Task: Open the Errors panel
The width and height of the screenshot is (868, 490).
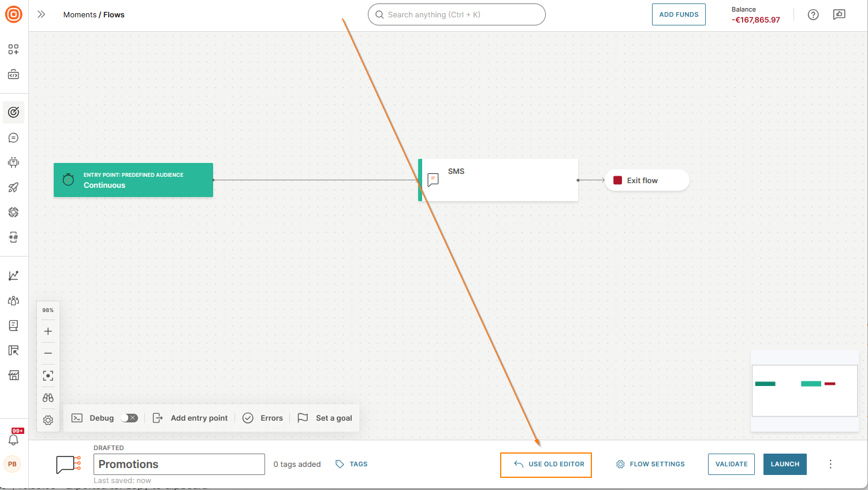Action: (x=263, y=418)
